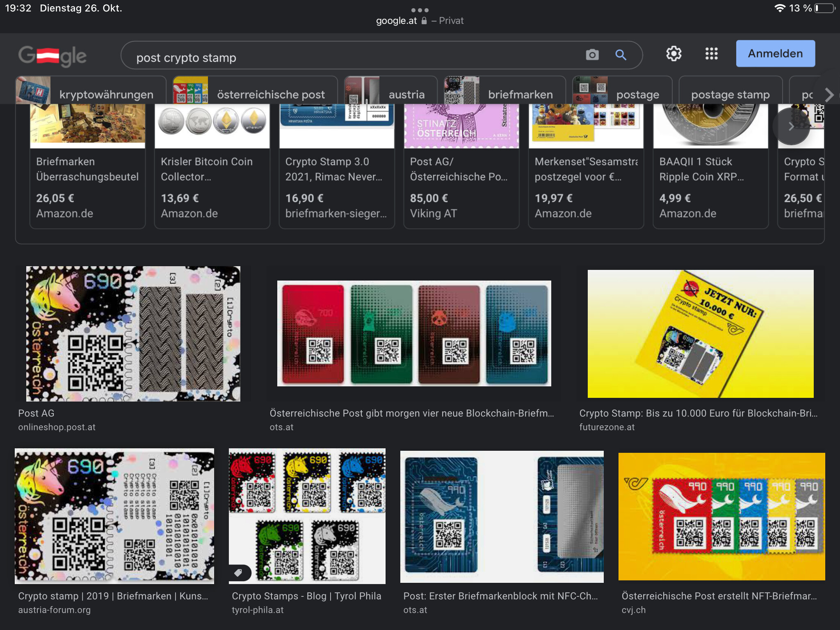The width and height of the screenshot is (840, 630).
Task: Tap the three-dot multitasking icon at top
Action: pos(420,10)
